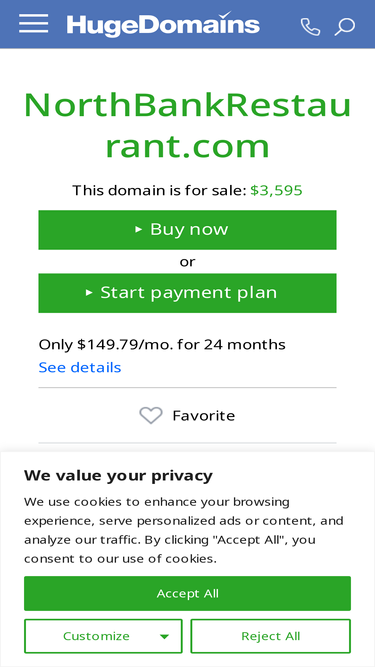Click the HugeDomains logo
Viewport: 375px width, 667px height.
(x=163, y=24)
